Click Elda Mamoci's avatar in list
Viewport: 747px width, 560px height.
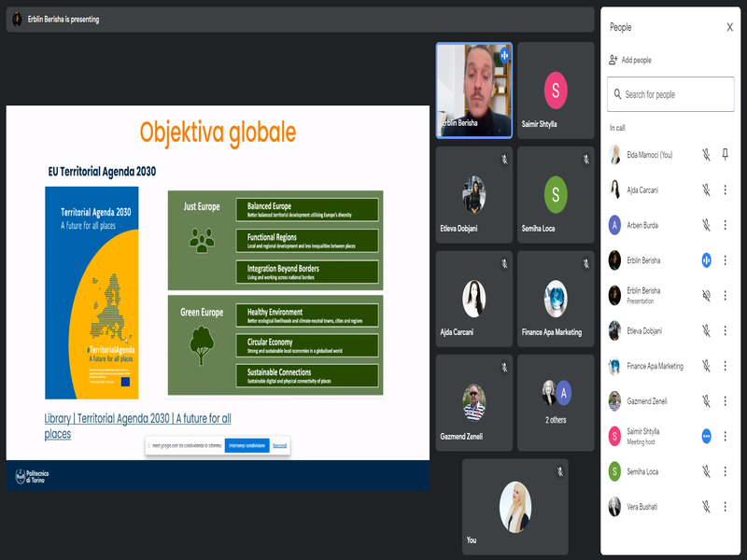pyautogui.click(x=614, y=155)
